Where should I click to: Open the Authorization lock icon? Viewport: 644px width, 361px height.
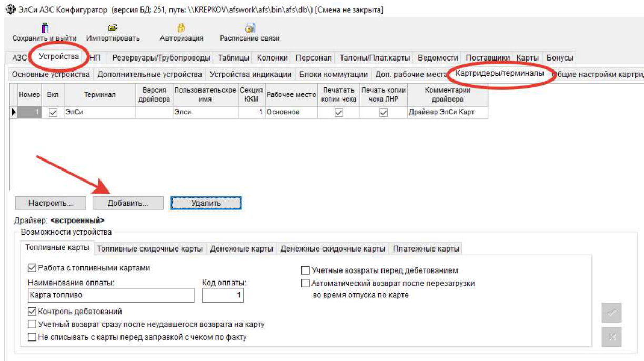tap(181, 29)
